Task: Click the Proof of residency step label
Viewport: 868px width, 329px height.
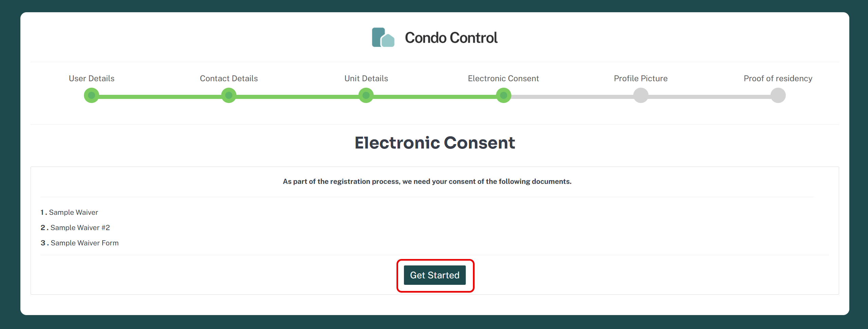Action: (778, 79)
